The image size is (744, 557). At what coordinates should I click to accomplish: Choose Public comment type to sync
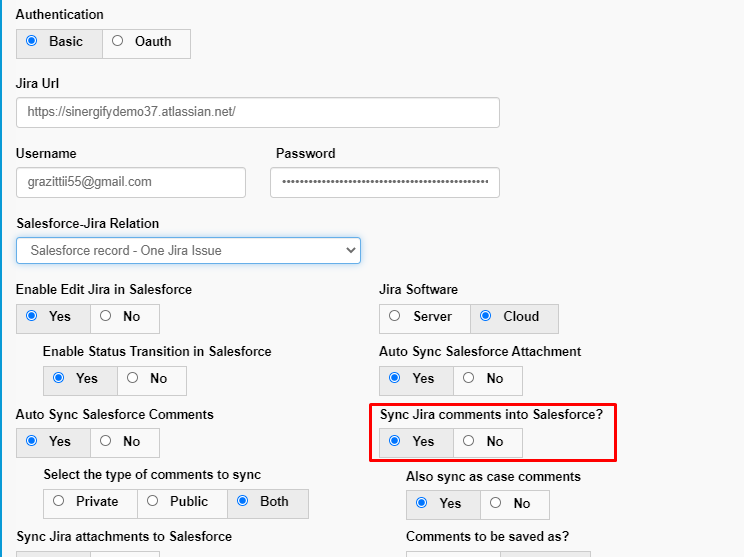click(152, 501)
